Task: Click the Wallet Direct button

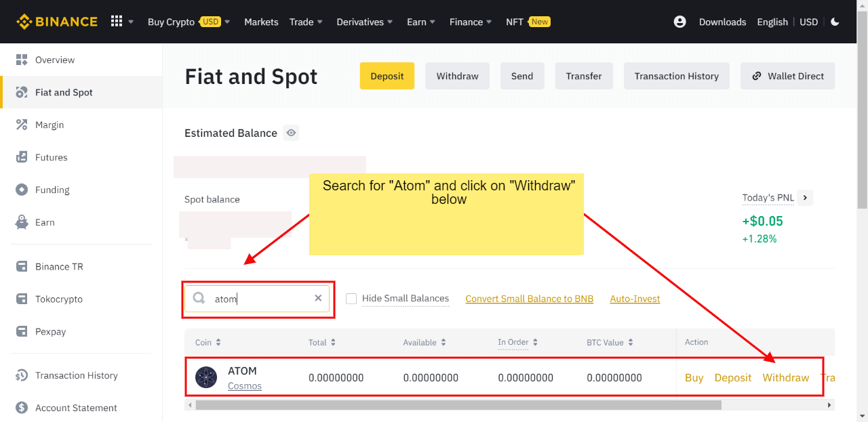Action: pyautogui.click(x=787, y=76)
